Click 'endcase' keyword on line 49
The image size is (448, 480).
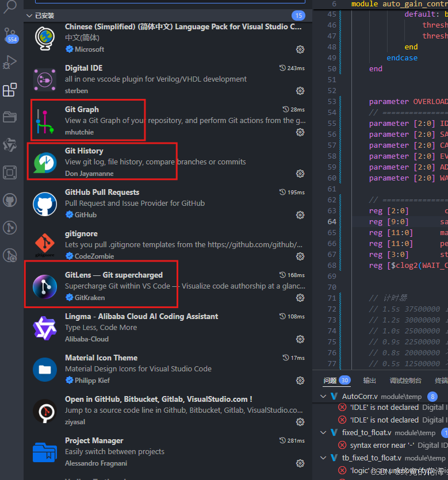[402, 58]
